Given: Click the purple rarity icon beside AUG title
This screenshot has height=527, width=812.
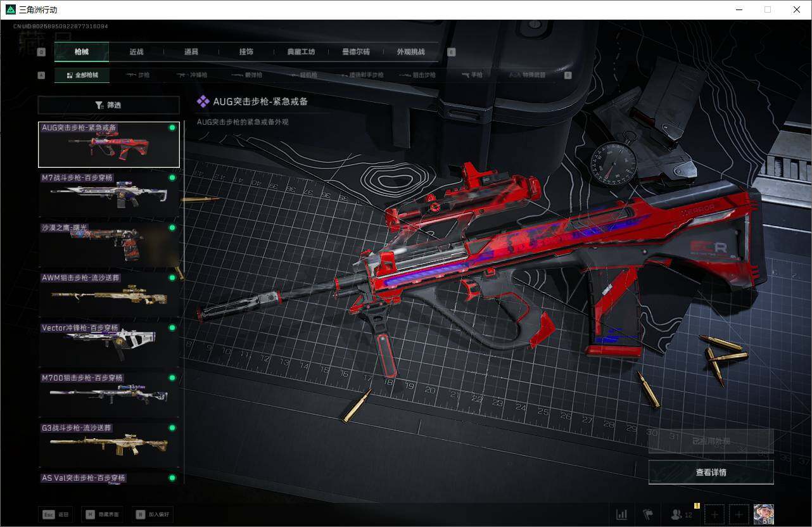Looking at the screenshot, I should pyautogui.click(x=203, y=101).
